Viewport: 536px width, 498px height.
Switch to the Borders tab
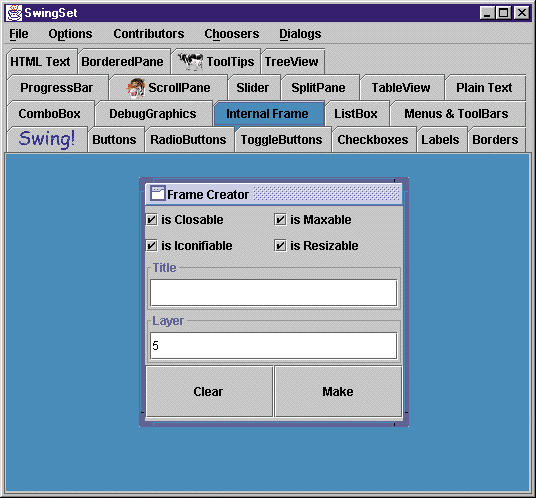click(496, 139)
